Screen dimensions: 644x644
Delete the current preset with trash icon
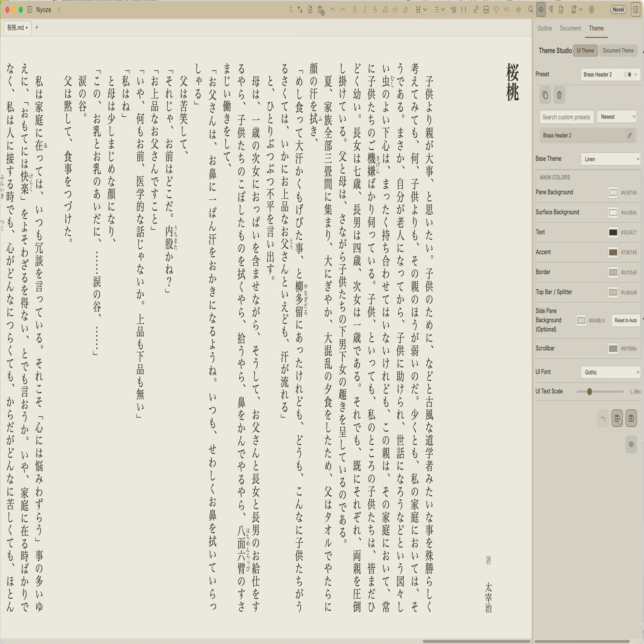[559, 95]
